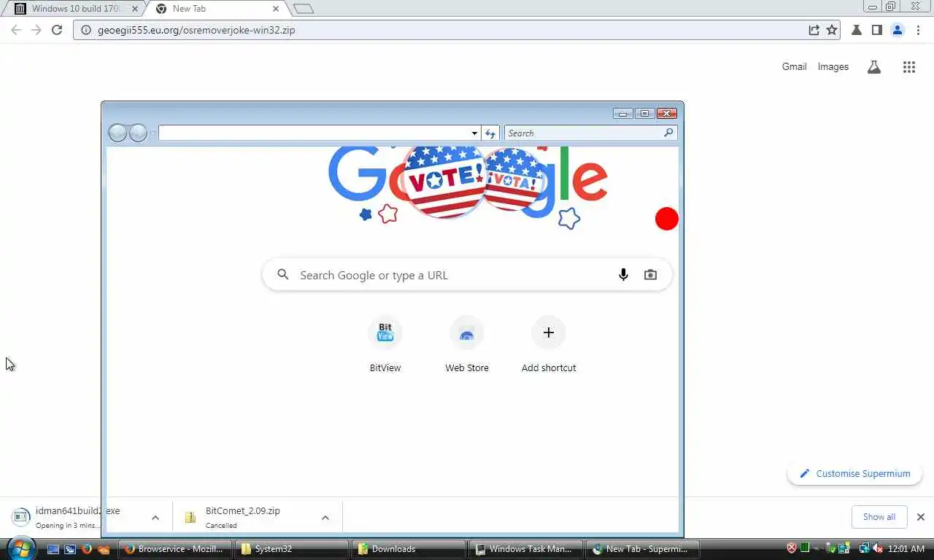Click overlay window back button
This screenshot has height=560, width=934.
(x=117, y=133)
